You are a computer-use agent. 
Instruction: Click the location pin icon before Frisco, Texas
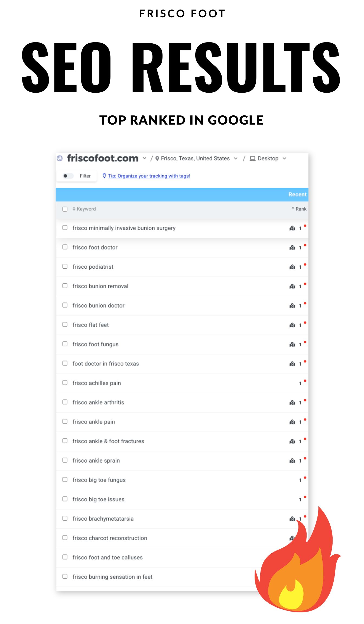[x=157, y=158]
